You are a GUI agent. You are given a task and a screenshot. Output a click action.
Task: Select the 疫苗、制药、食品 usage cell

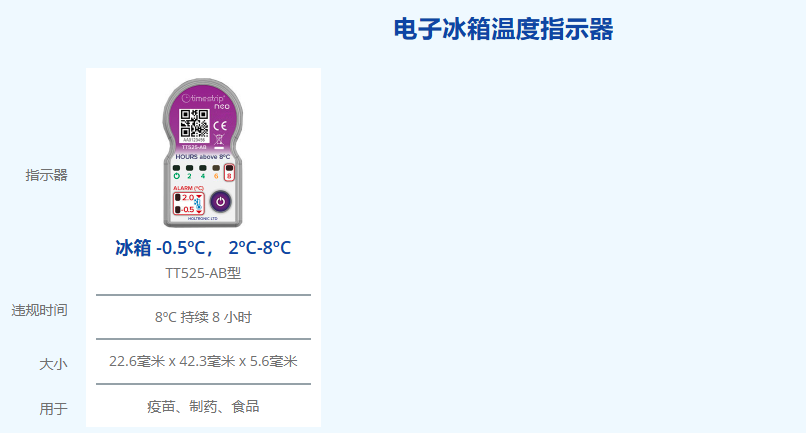[203, 406]
